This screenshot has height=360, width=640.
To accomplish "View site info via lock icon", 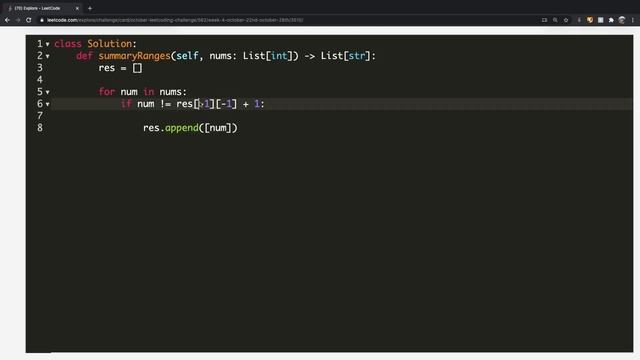I will (x=42, y=20).
